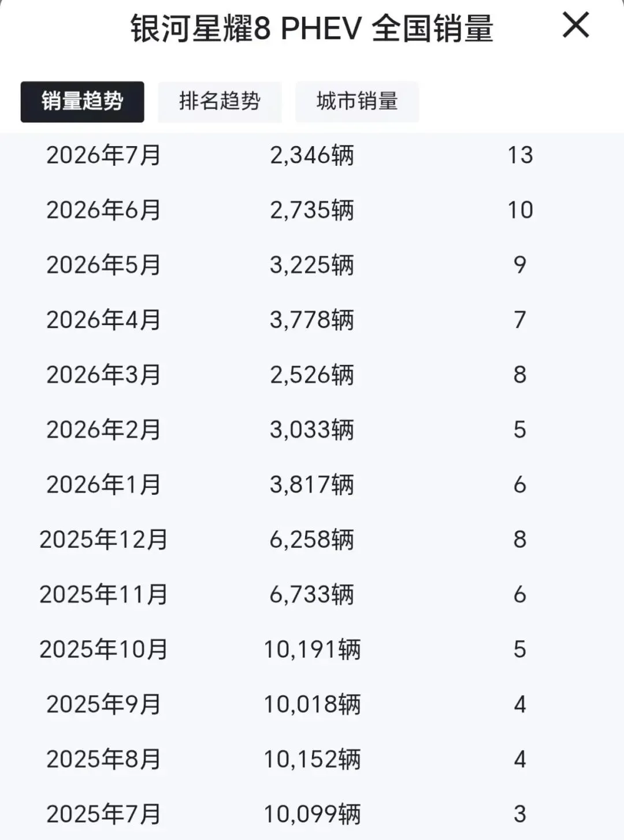
Task: Click the 3,225辆 sales value
Action: [312, 265]
